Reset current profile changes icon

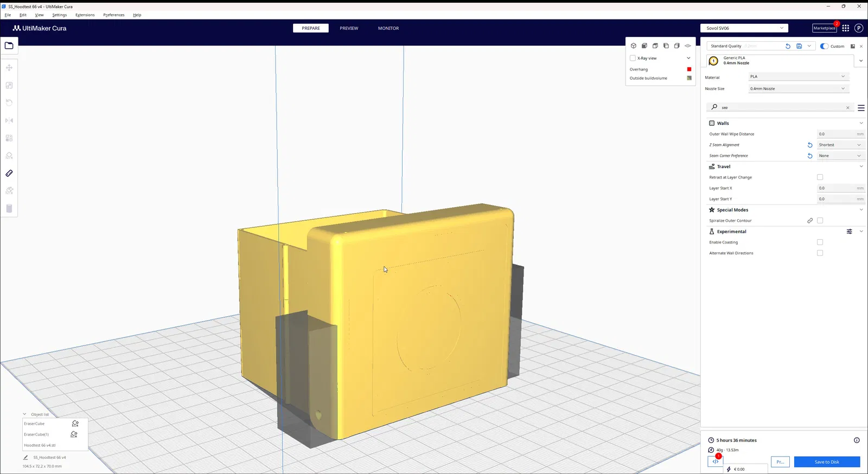pos(788,46)
